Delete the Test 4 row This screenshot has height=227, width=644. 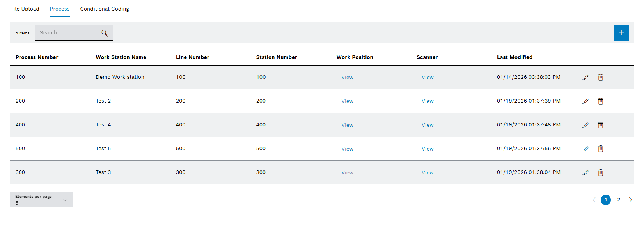[x=601, y=125]
